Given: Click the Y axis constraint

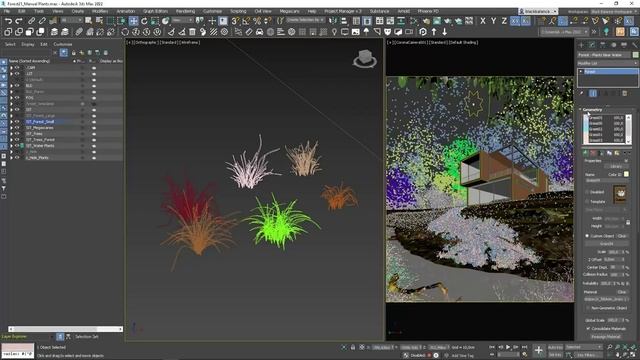Looking at the screenshot, I should click(x=493, y=21).
